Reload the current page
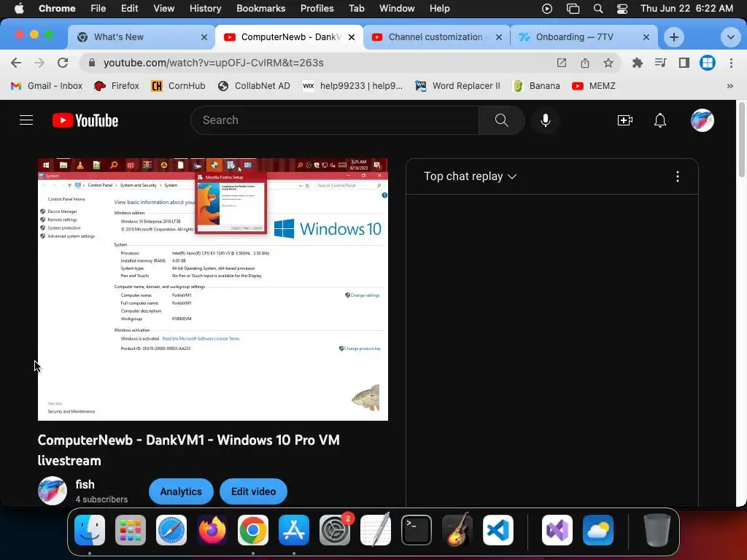The image size is (747, 560). point(63,63)
